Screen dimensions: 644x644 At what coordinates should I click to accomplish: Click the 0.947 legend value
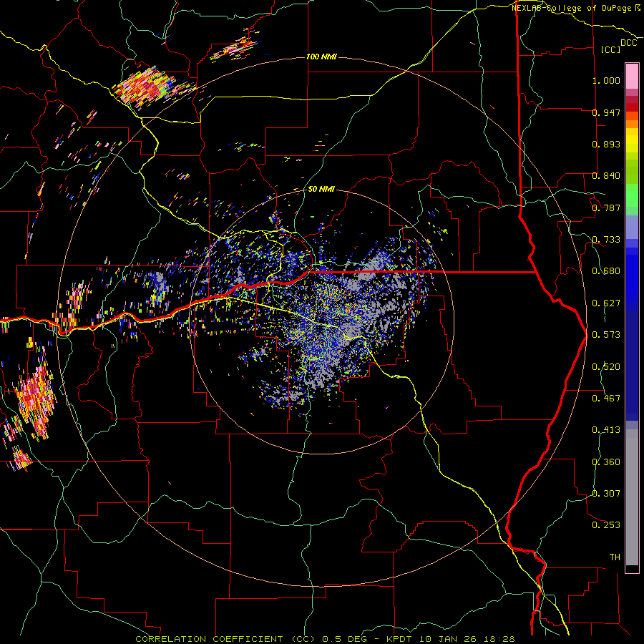click(606, 112)
